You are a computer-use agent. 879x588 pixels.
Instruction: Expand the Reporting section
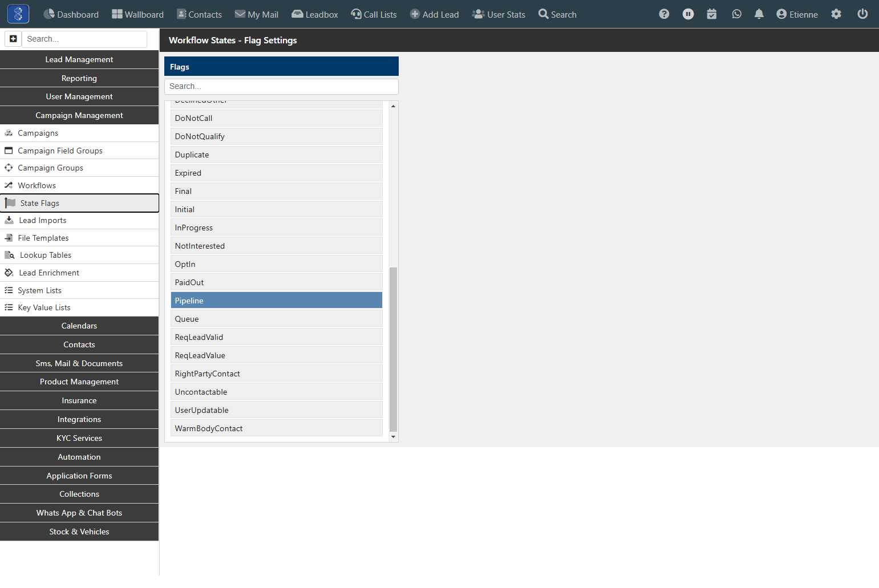[x=79, y=78]
